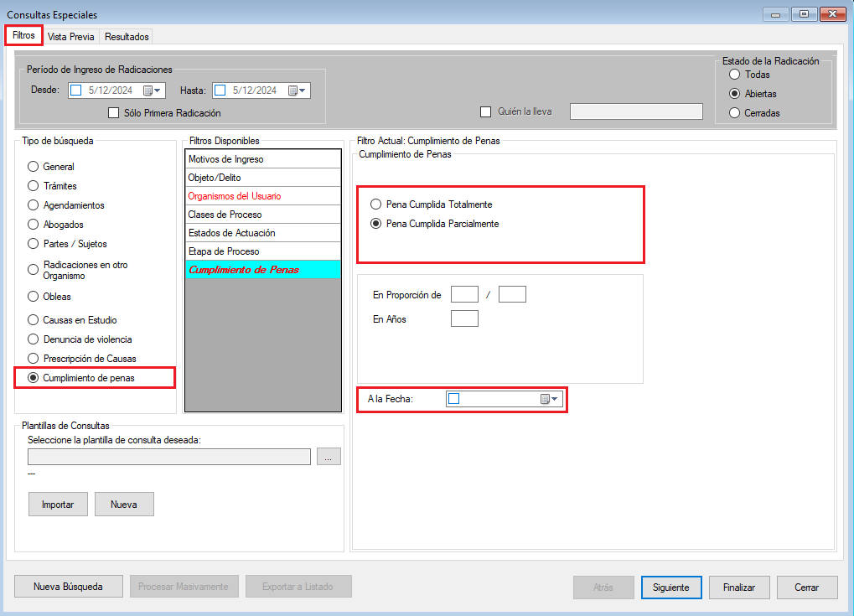Switch to the Vista Previa tab
Screen dimensions: 854x616
(x=71, y=37)
